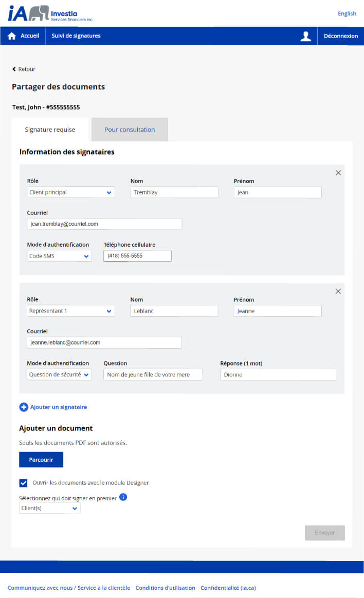Open the Code SMS authentication dropdown
Image resolution: width=364 pixels, height=598 pixels.
click(x=59, y=256)
